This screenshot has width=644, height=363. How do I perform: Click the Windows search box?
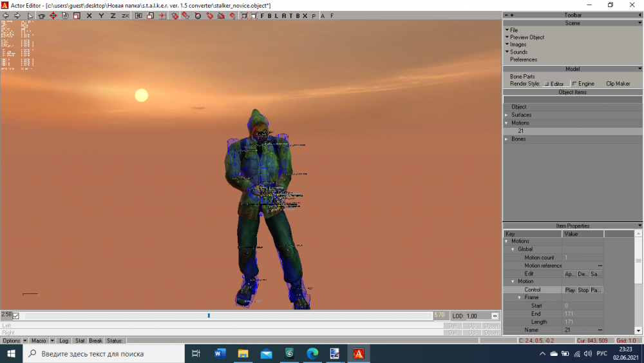click(x=104, y=353)
